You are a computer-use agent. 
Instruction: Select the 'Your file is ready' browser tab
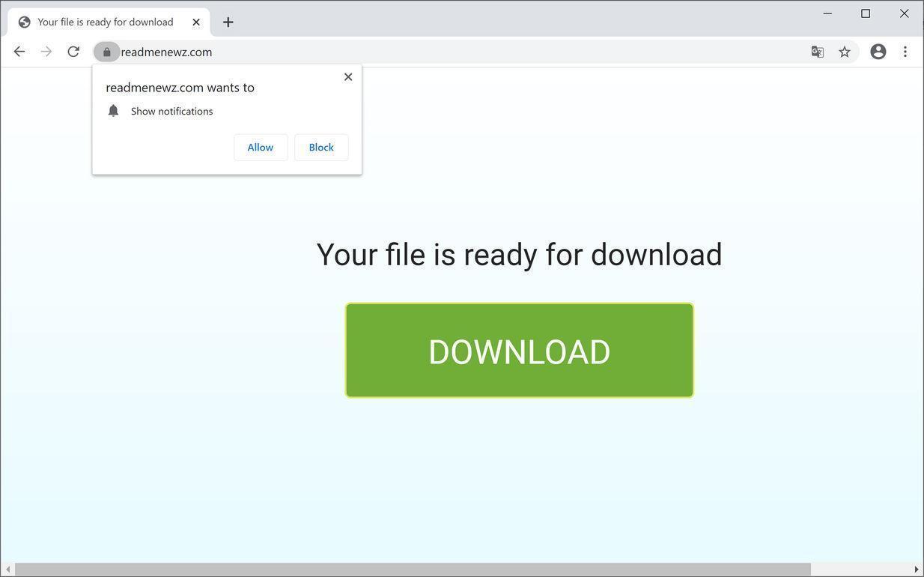coord(105,22)
